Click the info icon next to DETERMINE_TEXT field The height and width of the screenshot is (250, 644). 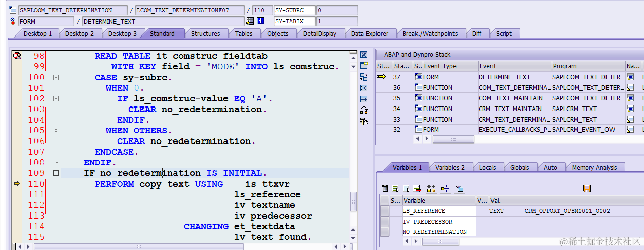(261, 21)
